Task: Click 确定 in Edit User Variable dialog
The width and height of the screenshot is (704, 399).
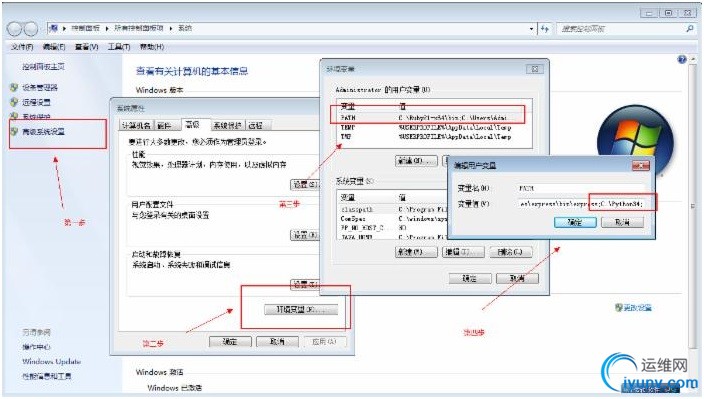Action: 575,222
